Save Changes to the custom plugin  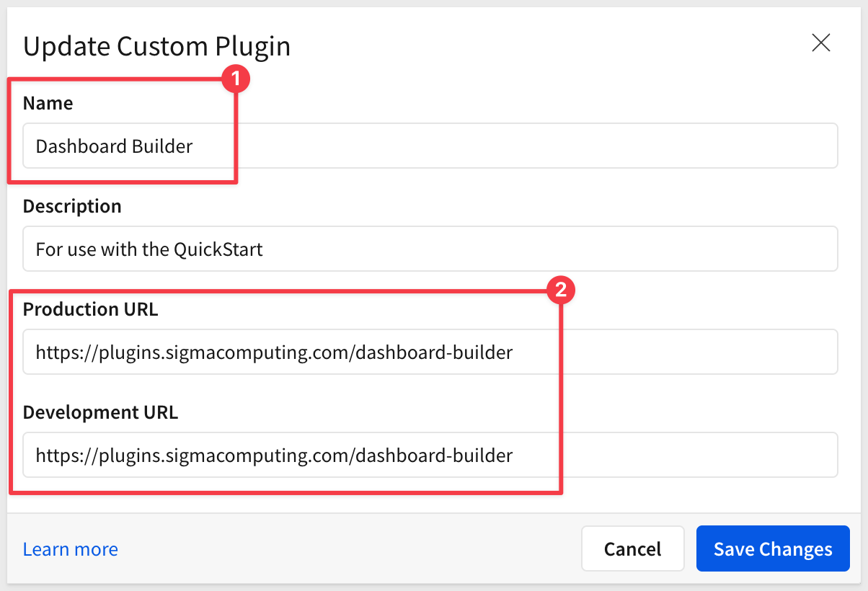tap(773, 549)
